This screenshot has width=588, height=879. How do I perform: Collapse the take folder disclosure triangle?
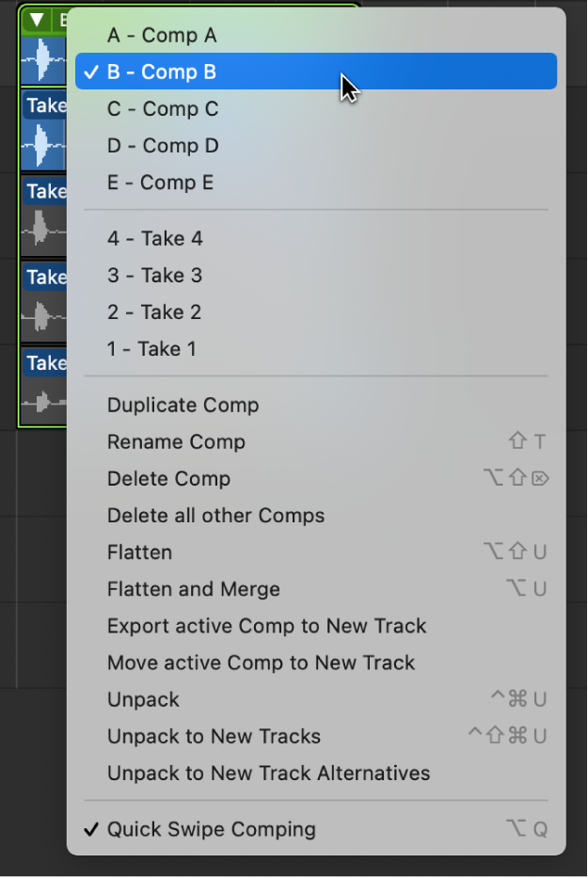pyautogui.click(x=36, y=19)
